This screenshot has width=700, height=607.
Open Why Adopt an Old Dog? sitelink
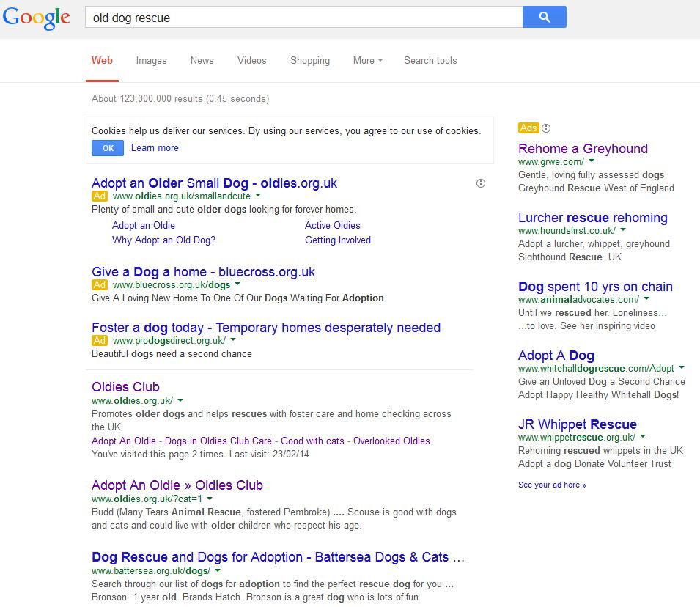point(164,240)
